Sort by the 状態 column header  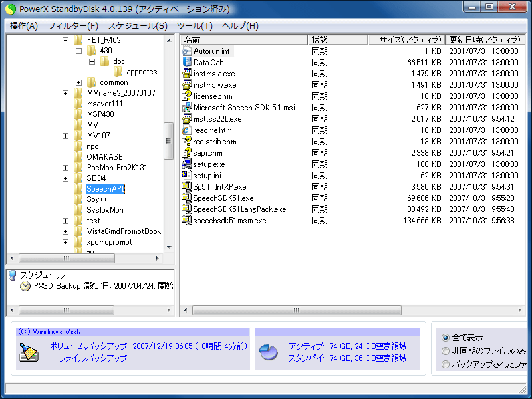click(x=338, y=40)
